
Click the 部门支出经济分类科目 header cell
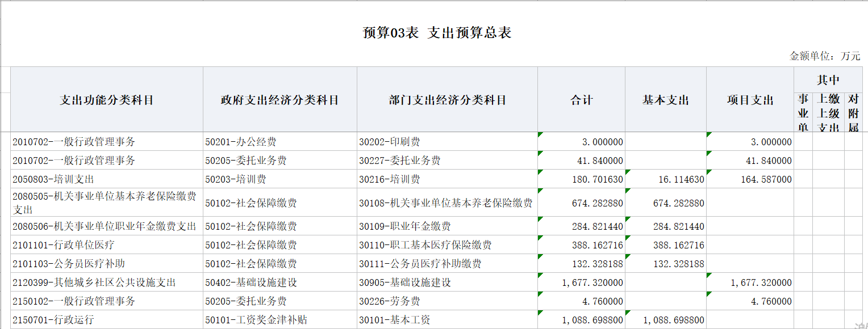pos(447,100)
